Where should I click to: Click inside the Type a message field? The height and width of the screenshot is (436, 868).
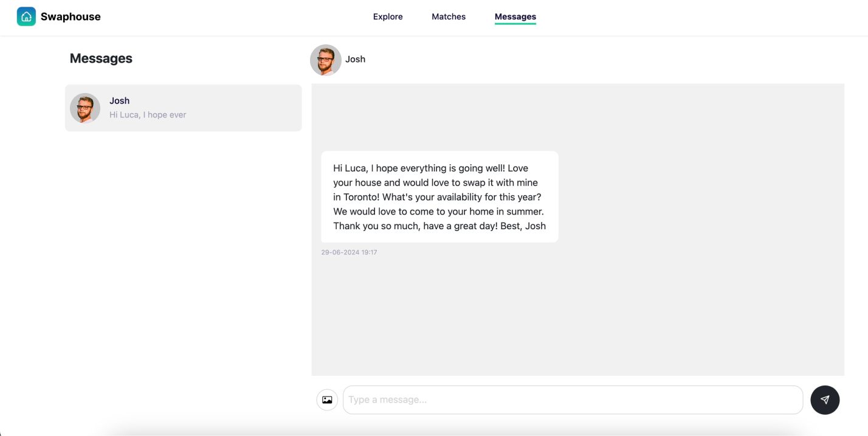571,400
